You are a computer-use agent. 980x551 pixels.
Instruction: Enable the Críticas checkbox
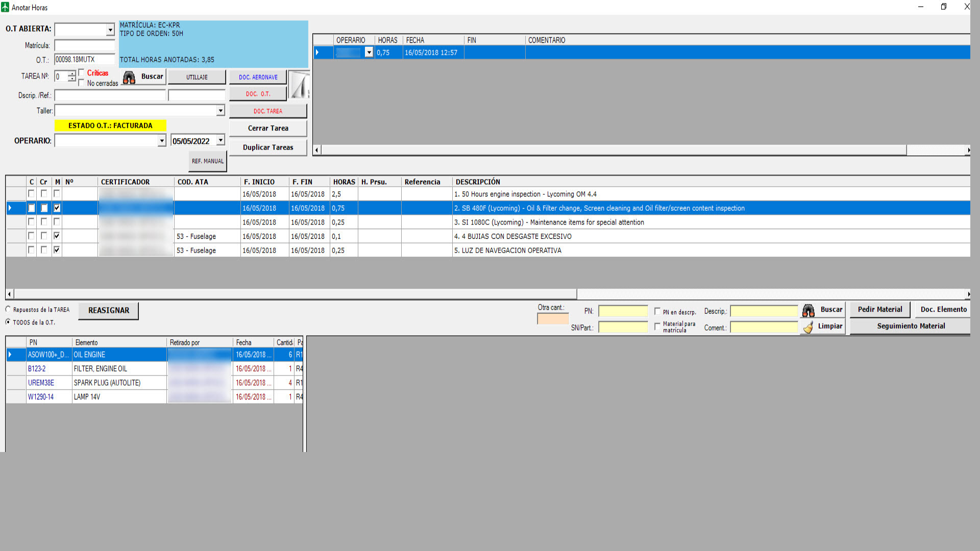[82, 73]
